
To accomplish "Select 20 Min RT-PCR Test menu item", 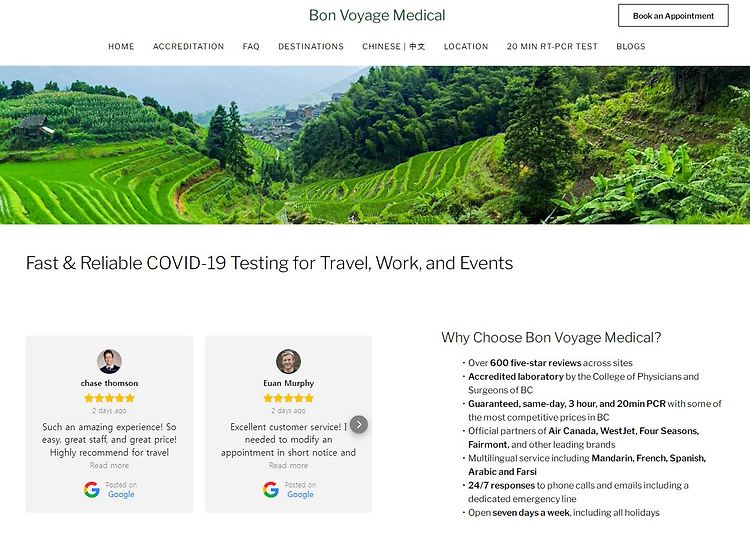I will [552, 46].
